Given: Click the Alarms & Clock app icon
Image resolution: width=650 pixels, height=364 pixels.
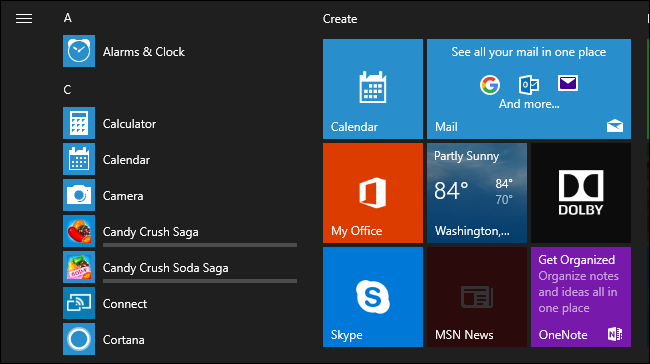Looking at the screenshot, I should pos(79,51).
